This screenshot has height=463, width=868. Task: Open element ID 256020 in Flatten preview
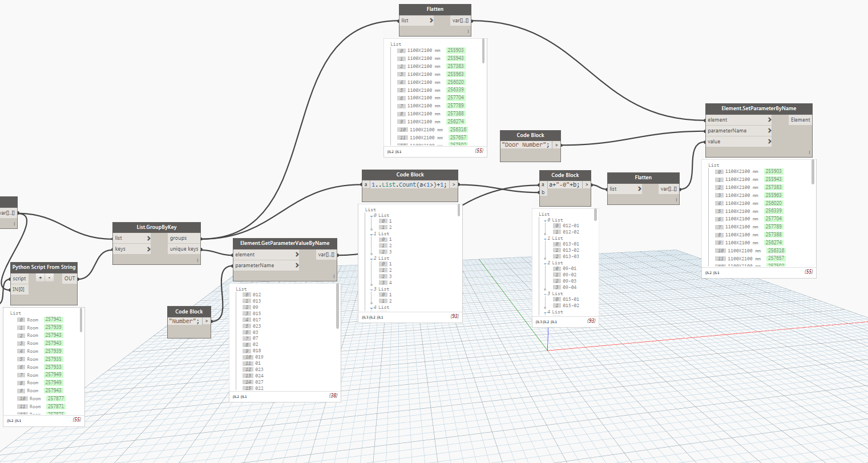pos(456,82)
